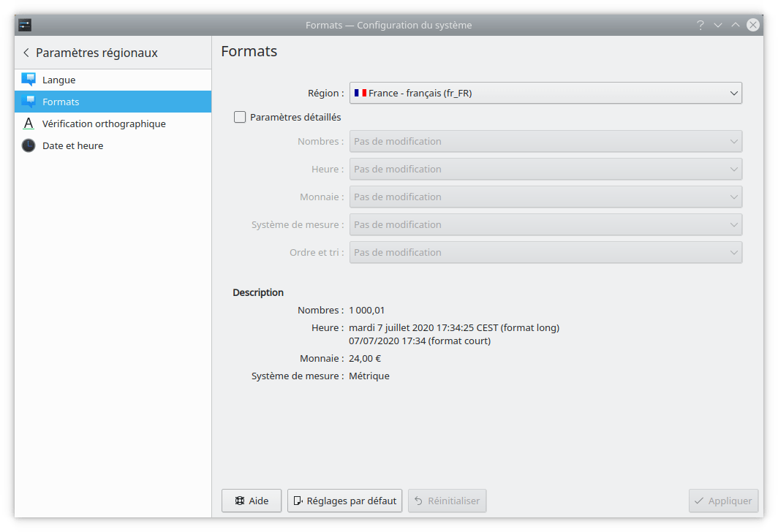Enable the Paramètres détaillés checkbox
This screenshot has height=532, width=778.
click(240, 117)
